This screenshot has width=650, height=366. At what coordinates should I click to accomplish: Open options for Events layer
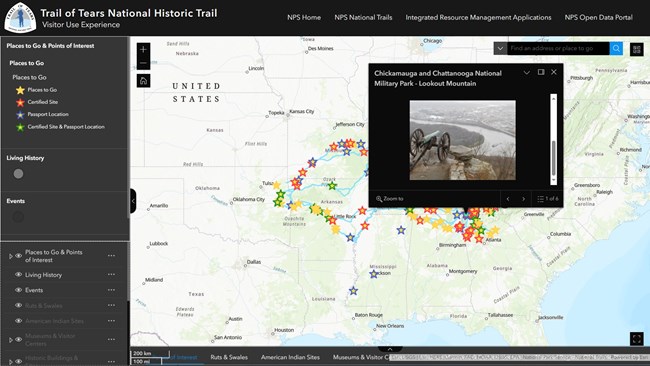point(111,290)
